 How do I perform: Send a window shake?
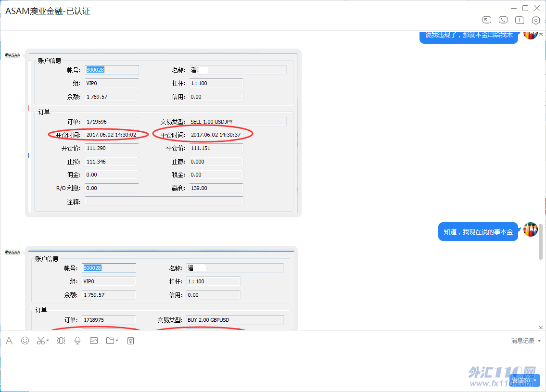tap(61, 341)
